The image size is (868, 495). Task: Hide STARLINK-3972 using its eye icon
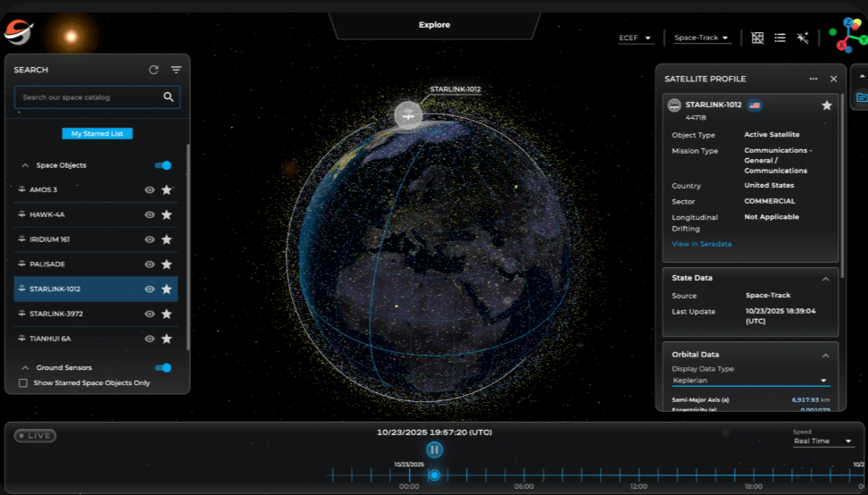[149, 314]
